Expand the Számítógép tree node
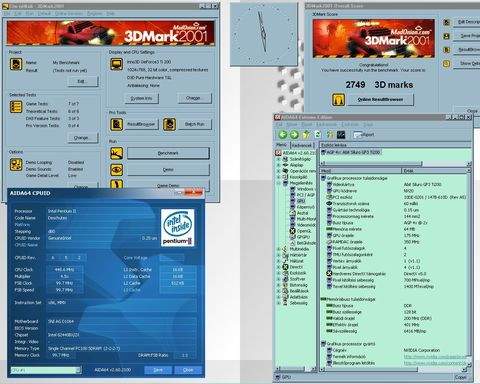The width and height of the screenshot is (480, 384). pyautogui.click(x=278, y=159)
